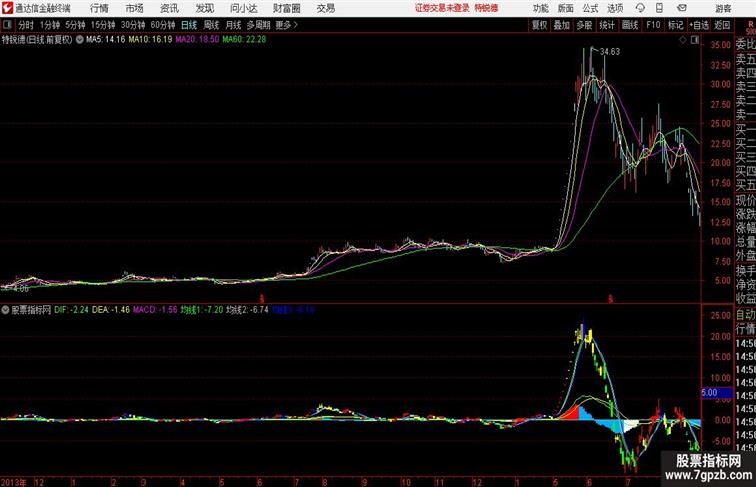The image size is (756, 487).
Task: Open the 公式 menu
Action: pyautogui.click(x=590, y=8)
